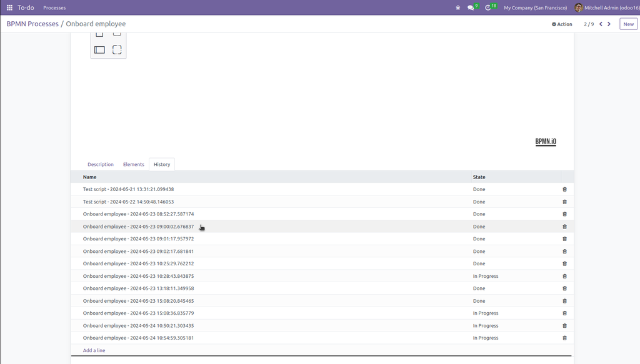Delete Onboard employee 08:52:27 row via trash
The width and height of the screenshot is (640, 364).
(565, 214)
